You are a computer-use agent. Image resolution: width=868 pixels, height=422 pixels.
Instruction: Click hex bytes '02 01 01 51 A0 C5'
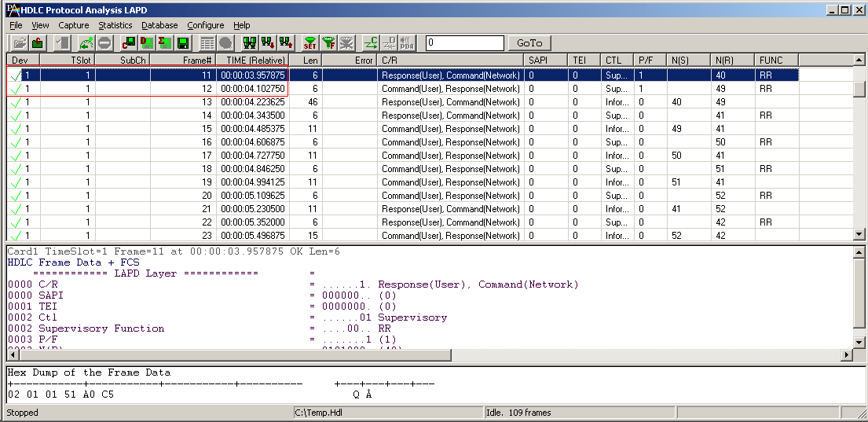click(61, 394)
